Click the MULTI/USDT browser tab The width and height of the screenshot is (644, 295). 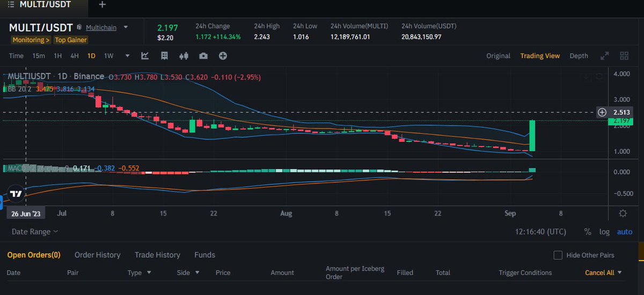(x=46, y=5)
